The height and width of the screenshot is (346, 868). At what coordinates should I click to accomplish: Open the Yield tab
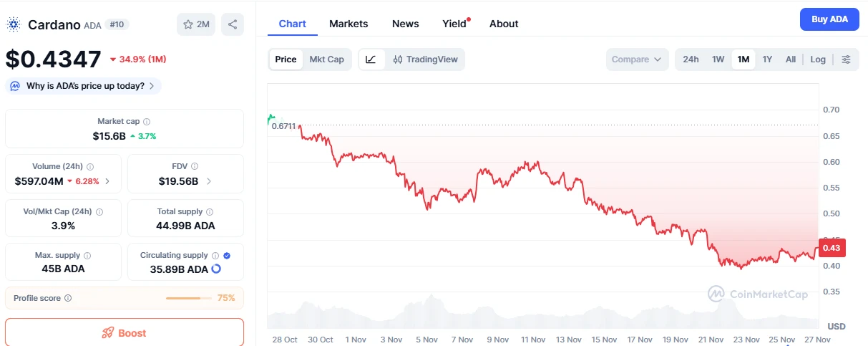454,24
